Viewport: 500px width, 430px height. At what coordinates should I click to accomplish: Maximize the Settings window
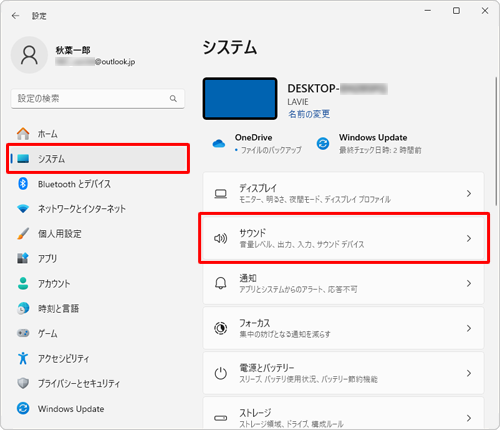tap(456, 11)
